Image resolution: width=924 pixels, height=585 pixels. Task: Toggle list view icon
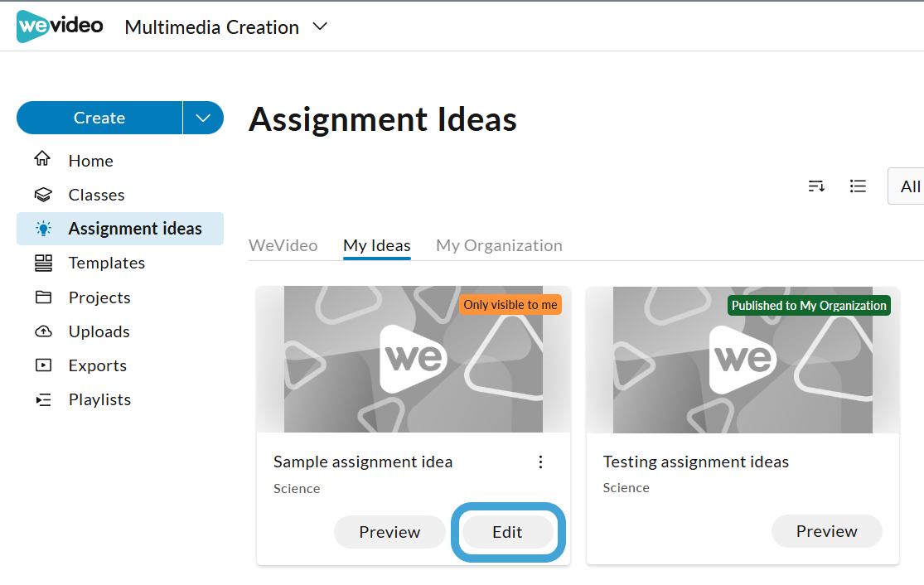click(858, 186)
